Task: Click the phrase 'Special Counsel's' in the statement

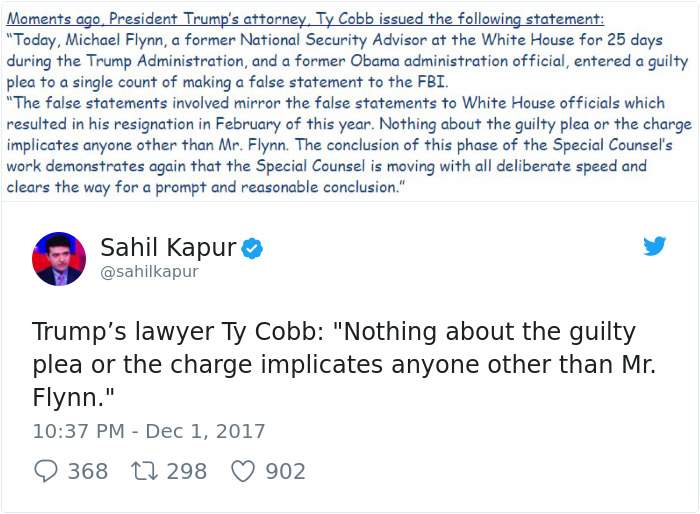Action: (x=612, y=145)
